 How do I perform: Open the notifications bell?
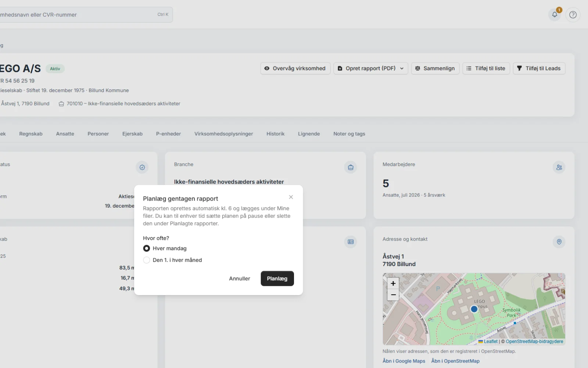(555, 15)
